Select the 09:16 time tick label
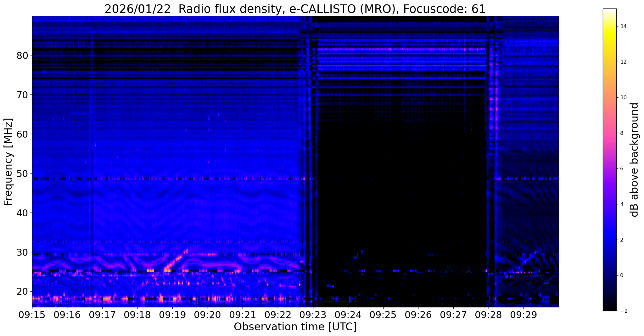This screenshot has height=336, width=644. point(67,315)
